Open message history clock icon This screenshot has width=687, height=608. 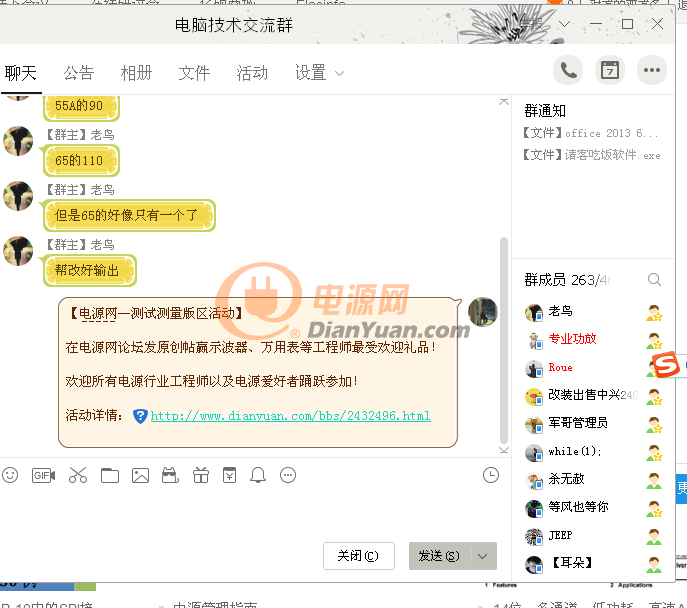[491, 475]
